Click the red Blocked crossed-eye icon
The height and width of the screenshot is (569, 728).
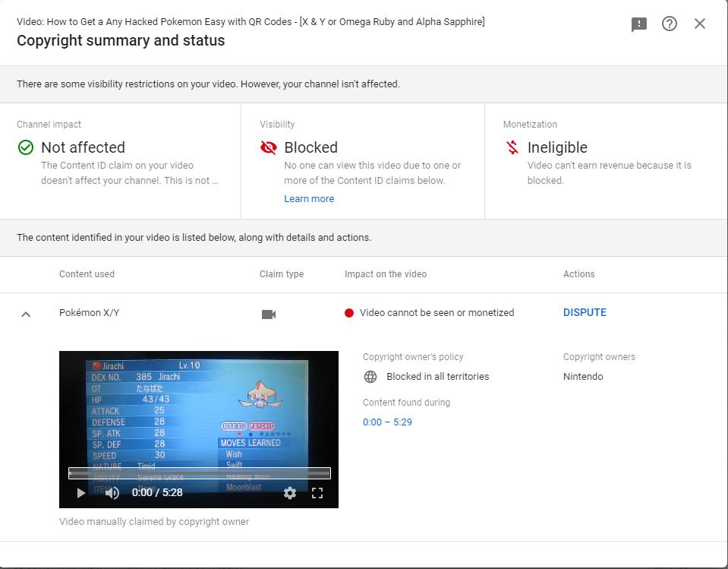269,147
